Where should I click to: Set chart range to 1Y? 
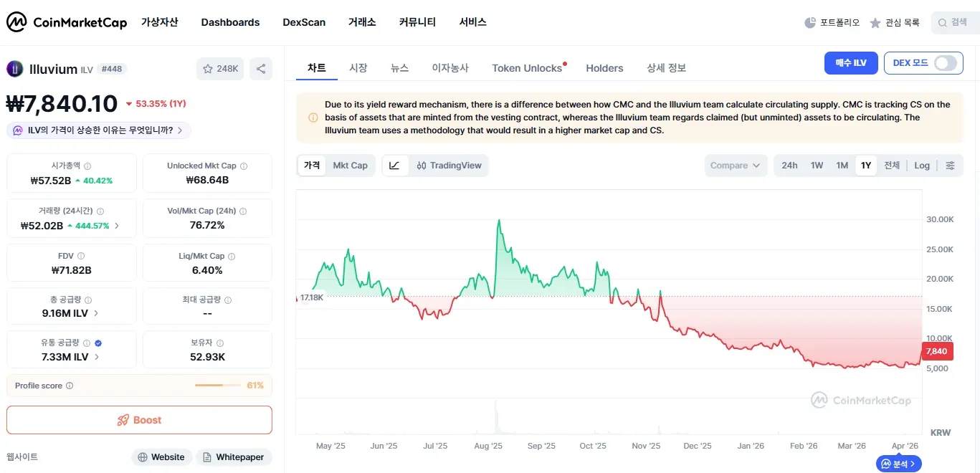866,166
